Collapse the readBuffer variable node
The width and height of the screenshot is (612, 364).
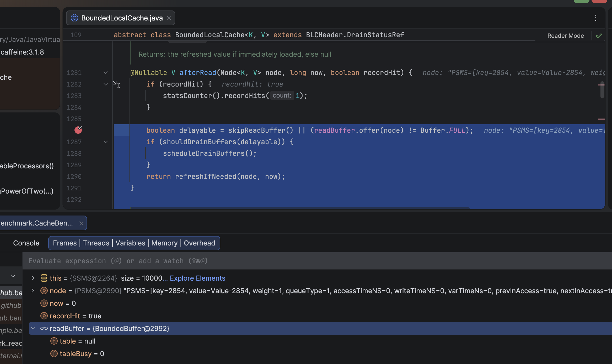(x=33, y=328)
